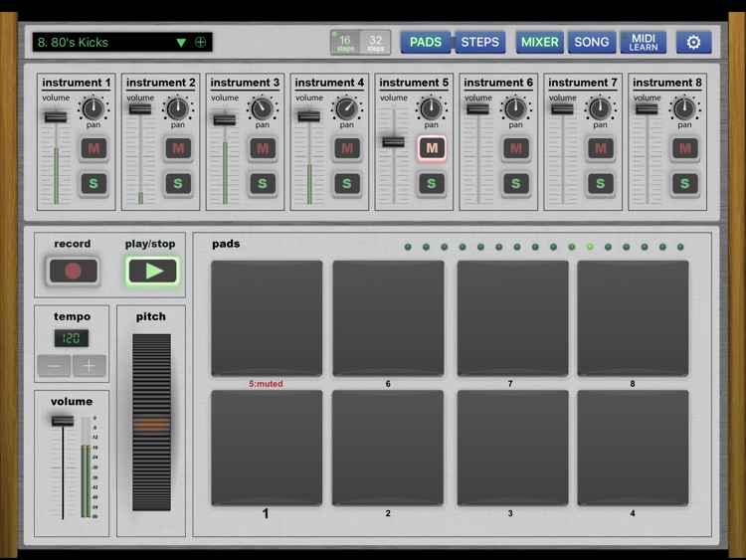Click the master volume level meter

[x=86, y=467]
